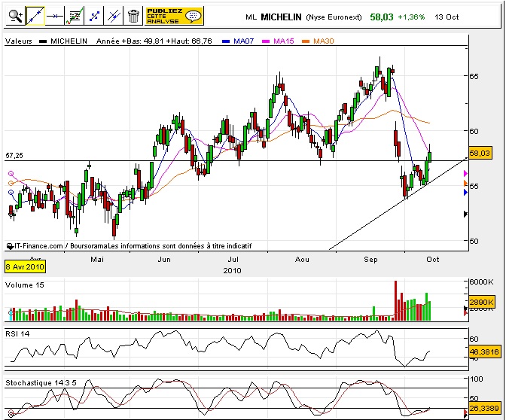Click the blue circle MA07 start marker

[x=11, y=193]
